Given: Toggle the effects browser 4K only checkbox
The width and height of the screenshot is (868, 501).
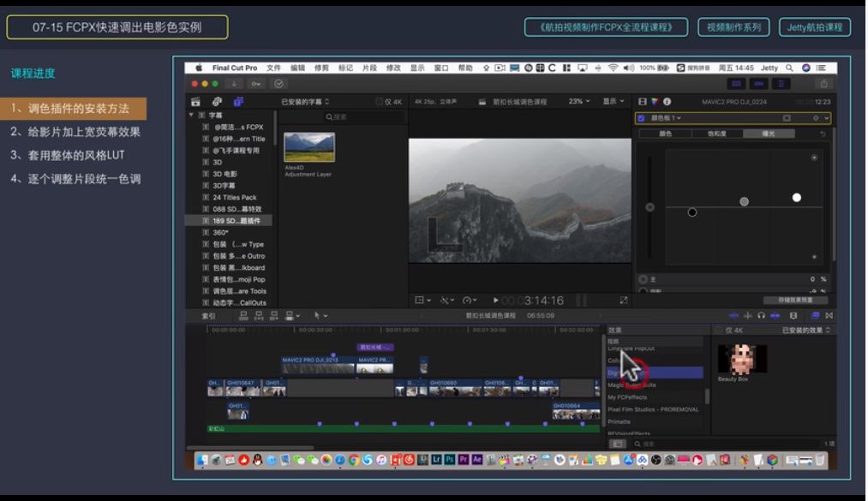Looking at the screenshot, I should click(x=719, y=330).
